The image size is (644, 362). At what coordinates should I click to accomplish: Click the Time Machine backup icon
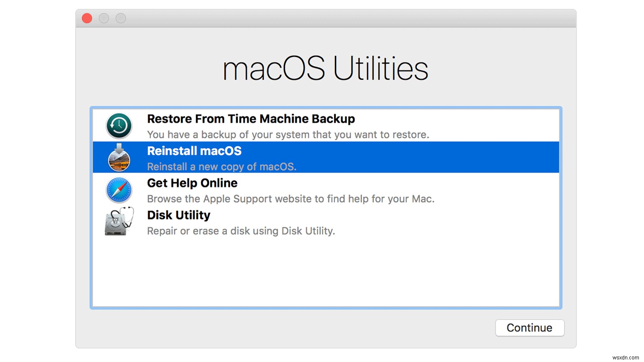tap(119, 125)
